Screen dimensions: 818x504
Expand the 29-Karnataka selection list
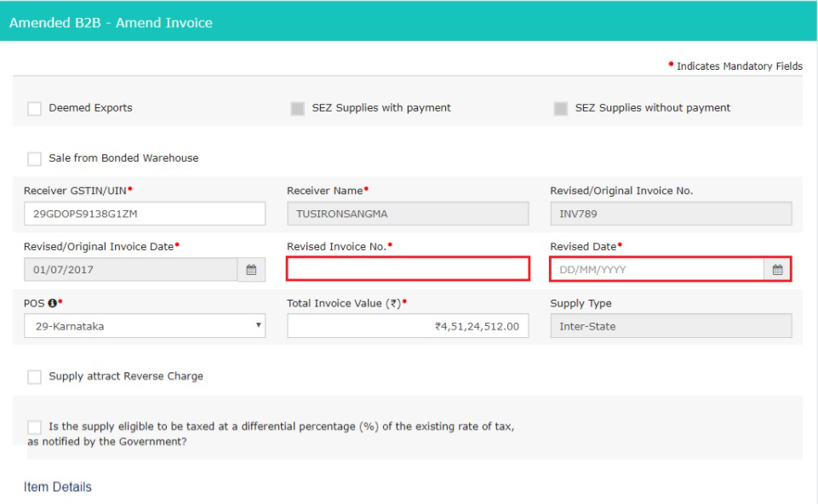coord(145,325)
